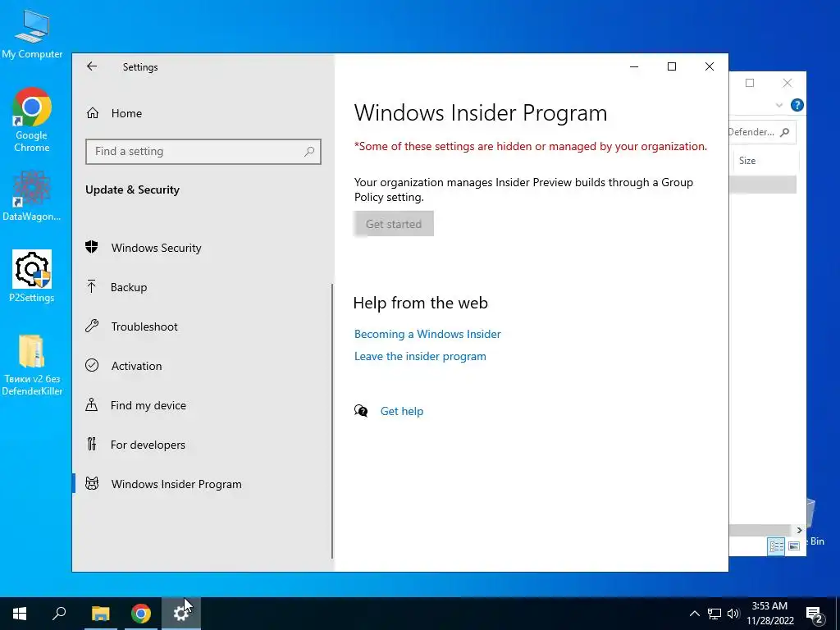Open the DataWagon desktop shortcut

coord(32,196)
